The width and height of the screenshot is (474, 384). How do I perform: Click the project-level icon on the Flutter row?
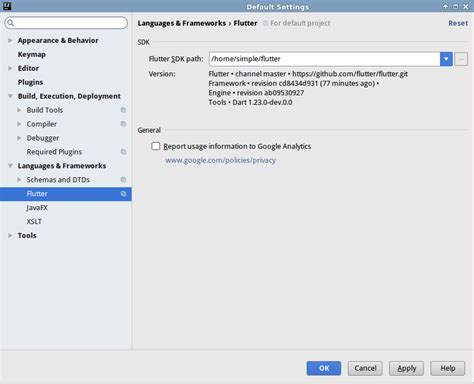tap(123, 194)
